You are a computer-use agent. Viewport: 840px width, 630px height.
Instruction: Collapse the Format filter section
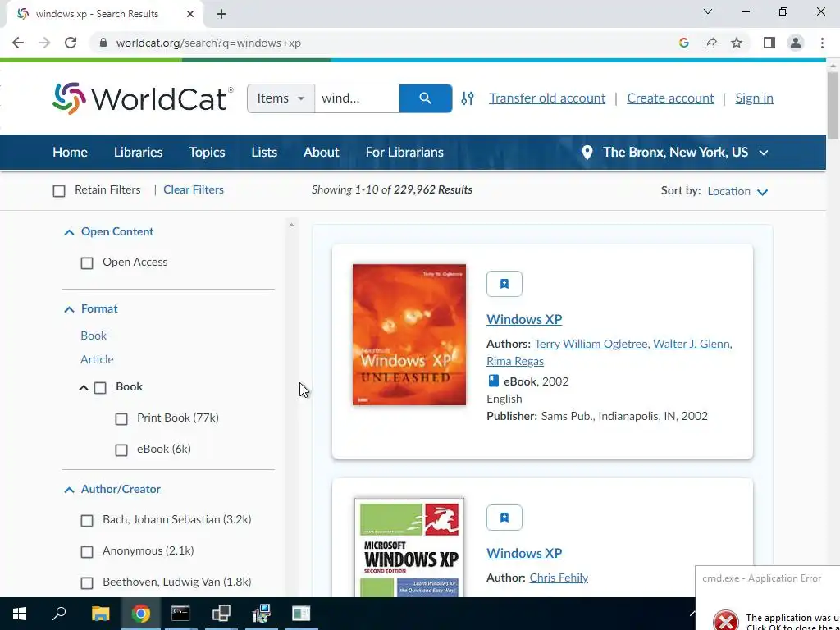point(69,309)
